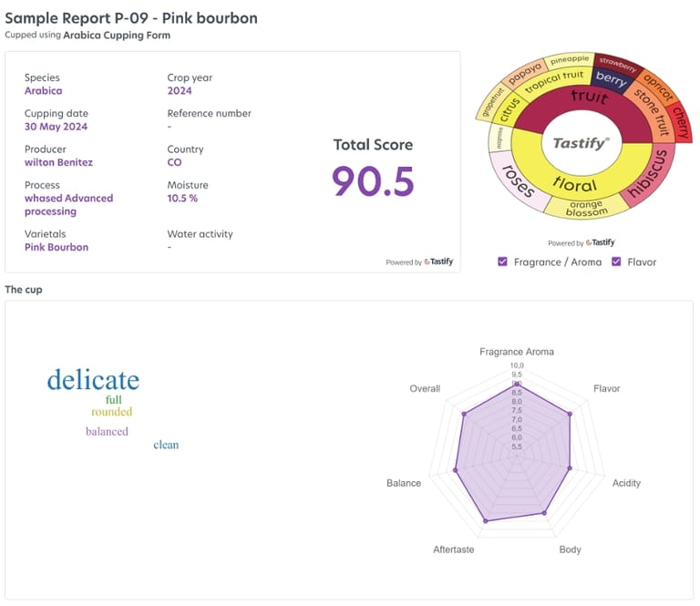Click the word "delicate" in word cloud

(x=93, y=380)
